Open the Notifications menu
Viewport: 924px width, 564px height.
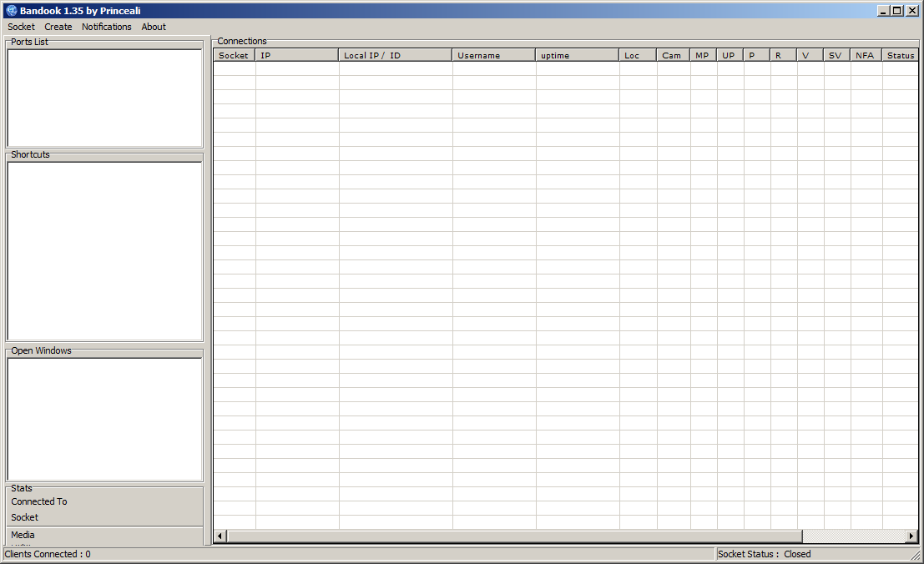pos(106,27)
